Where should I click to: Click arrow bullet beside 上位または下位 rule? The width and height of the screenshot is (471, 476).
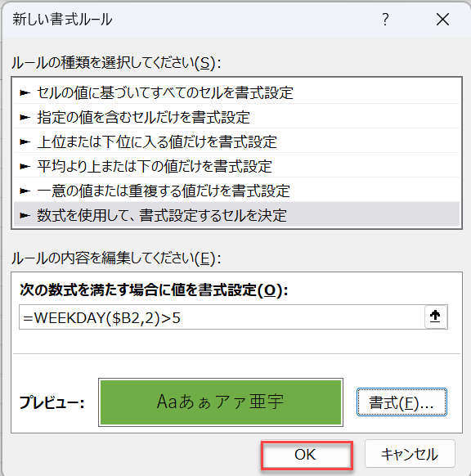pyautogui.click(x=25, y=142)
